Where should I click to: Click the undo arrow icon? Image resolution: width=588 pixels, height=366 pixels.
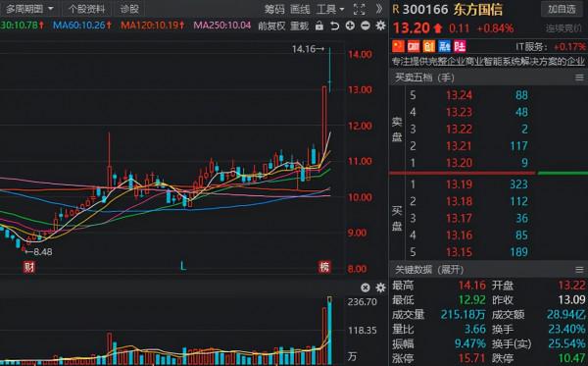click(334, 26)
